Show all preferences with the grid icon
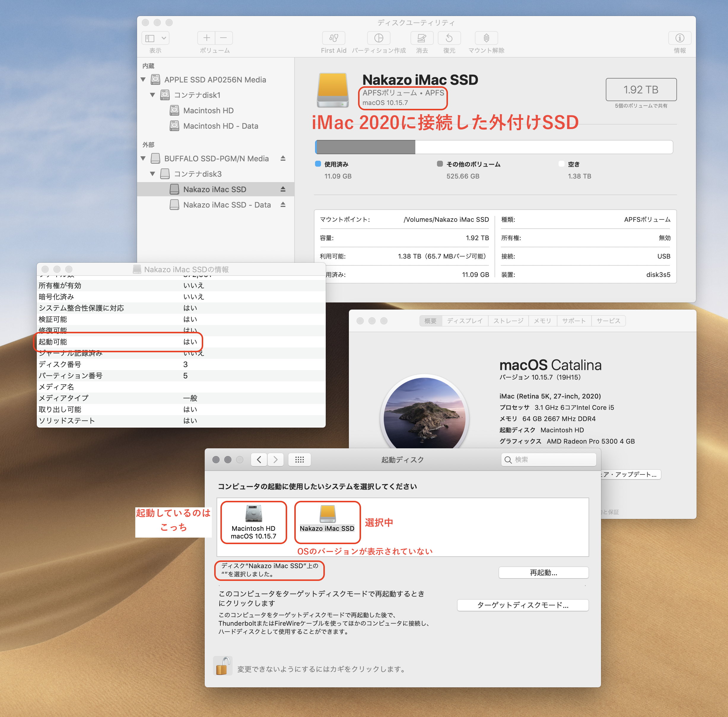 click(x=300, y=460)
